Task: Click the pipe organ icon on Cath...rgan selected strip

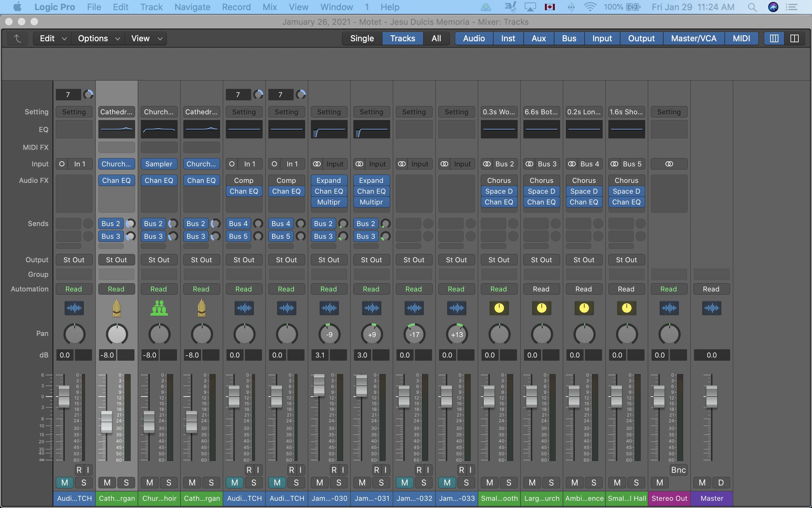Action: click(116, 308)
